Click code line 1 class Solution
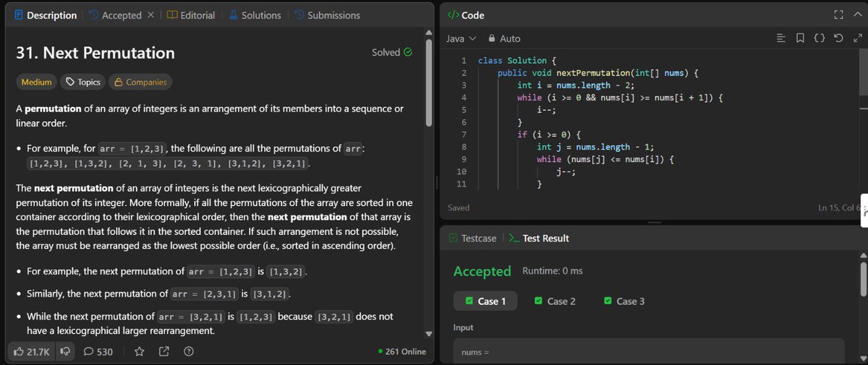Viewport: 868px width, 365px height. coord(517,61)
